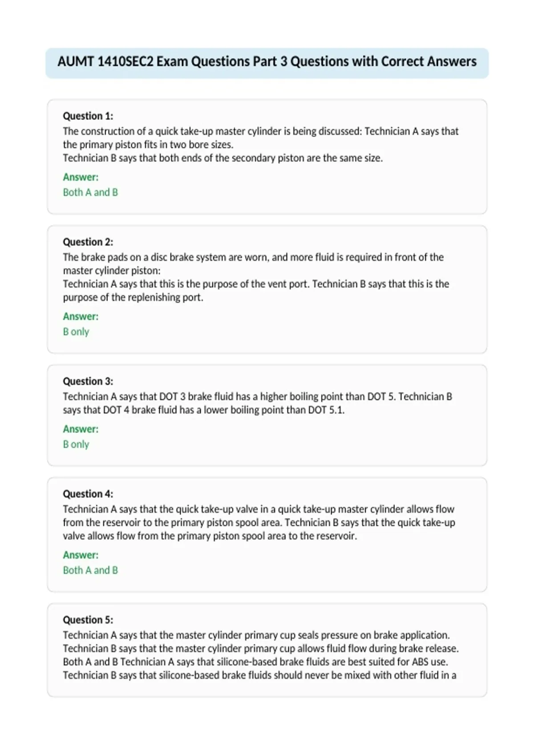Click 'B only' answer in Question 2

pos(76,332)
